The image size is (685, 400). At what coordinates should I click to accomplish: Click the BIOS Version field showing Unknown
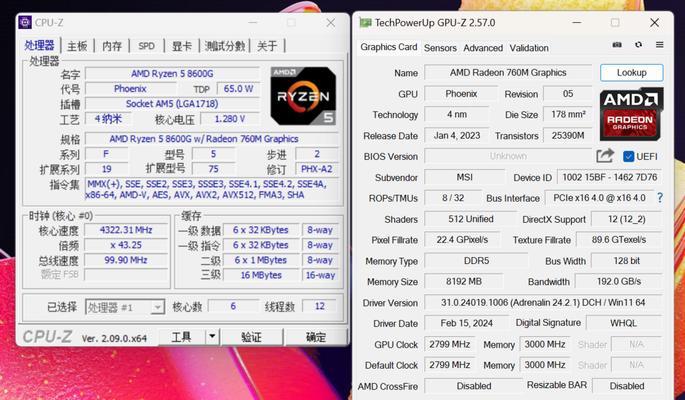pos(508,156)
